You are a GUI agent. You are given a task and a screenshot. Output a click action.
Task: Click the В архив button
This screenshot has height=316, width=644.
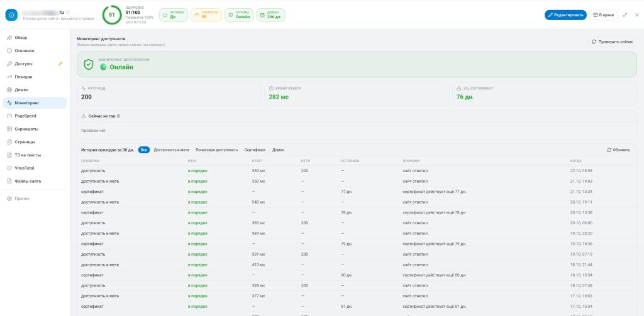pyautogui.click(x=603, y=15)
